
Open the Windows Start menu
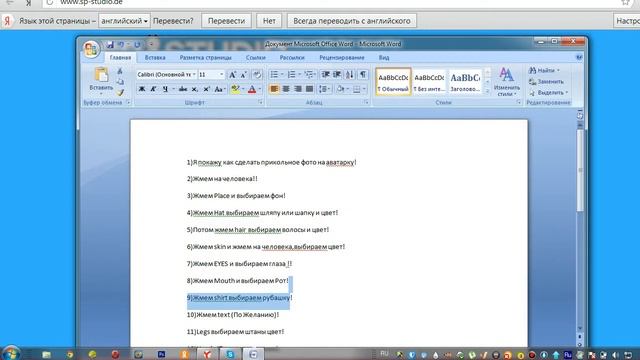(x=11, y=353)
